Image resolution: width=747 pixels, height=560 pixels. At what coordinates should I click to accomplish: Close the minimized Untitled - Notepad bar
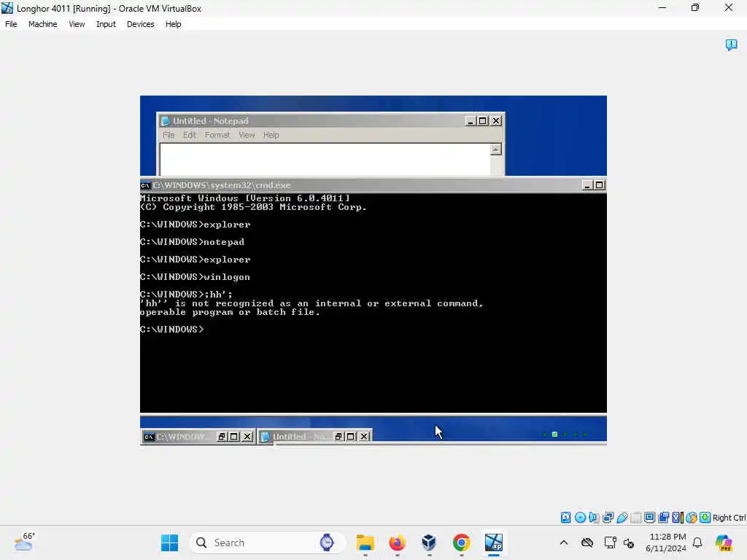pyautogui.click(x=364, y=437)
